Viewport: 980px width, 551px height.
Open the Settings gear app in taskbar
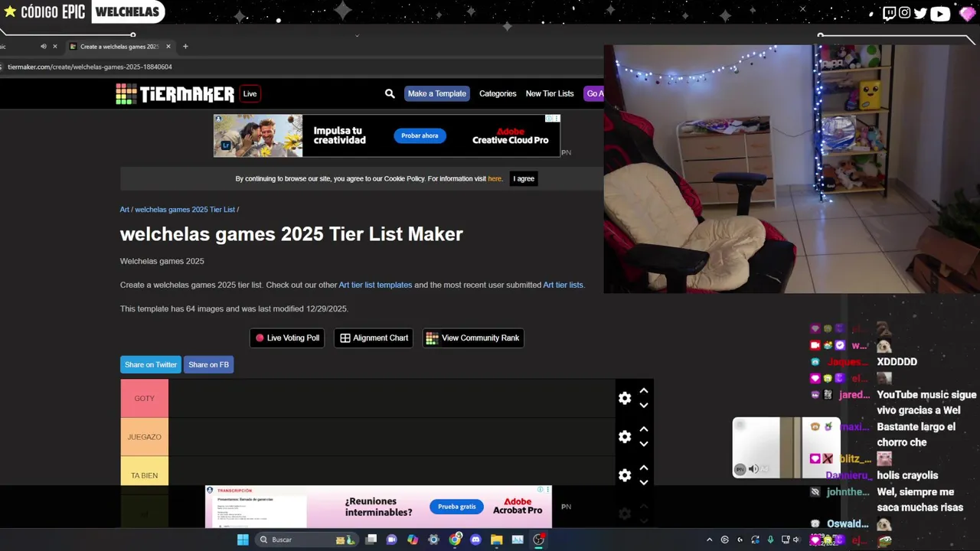coord(433,540)
